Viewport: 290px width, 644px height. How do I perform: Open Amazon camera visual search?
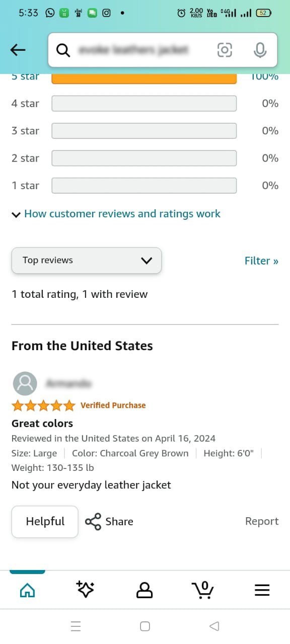tap(225, 50)
